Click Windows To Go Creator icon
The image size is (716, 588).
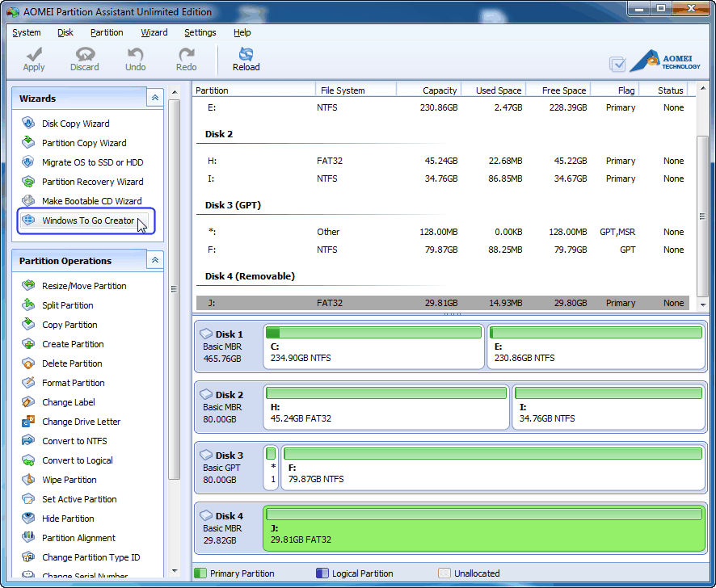(x=28, y=220)
